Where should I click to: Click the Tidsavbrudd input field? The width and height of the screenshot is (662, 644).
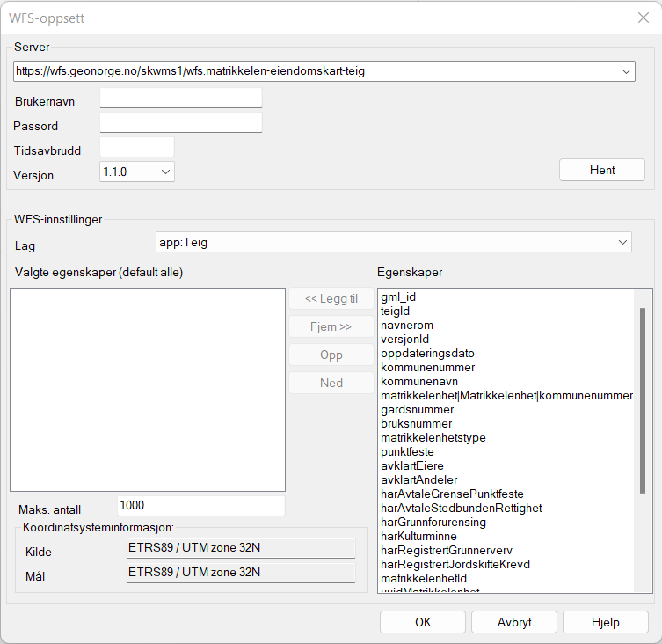coord(137,148)
